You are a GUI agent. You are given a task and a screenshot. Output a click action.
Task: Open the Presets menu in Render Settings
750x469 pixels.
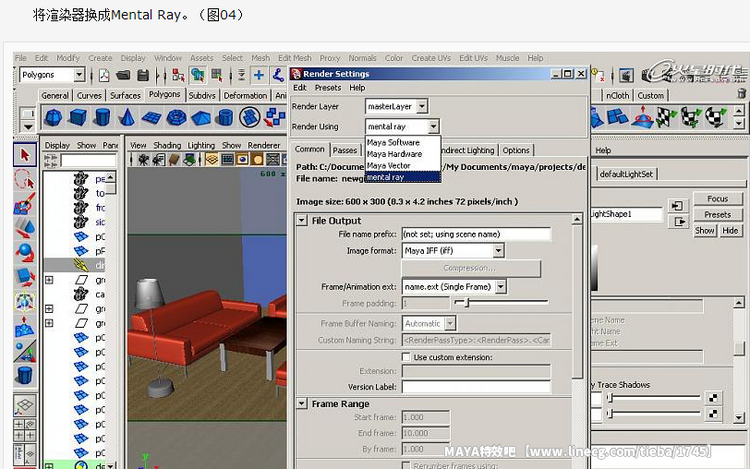[328, 87]
